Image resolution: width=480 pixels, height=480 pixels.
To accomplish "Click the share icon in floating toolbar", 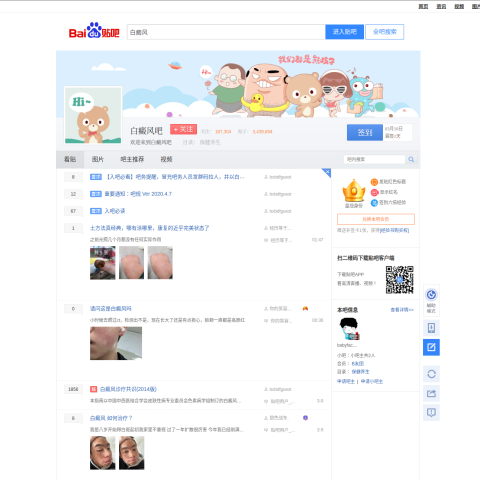I will tap(431, 394).
